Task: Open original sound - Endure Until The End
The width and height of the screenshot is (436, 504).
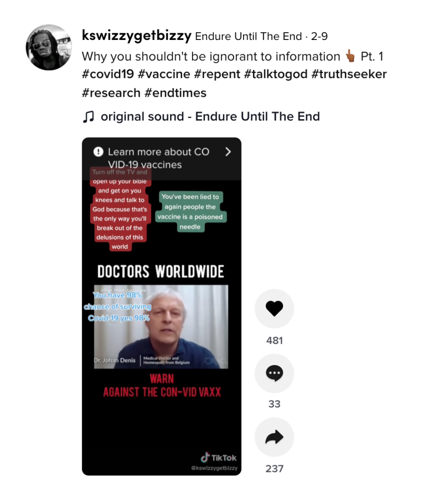Action: [x=210, y=117]
